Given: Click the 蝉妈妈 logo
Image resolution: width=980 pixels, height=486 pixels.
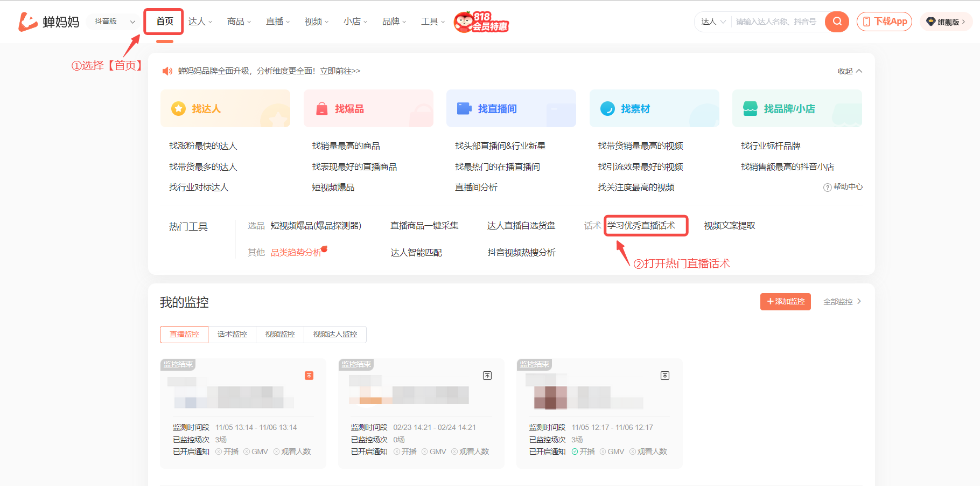Looking at the screenshot, I should (49, 22).
